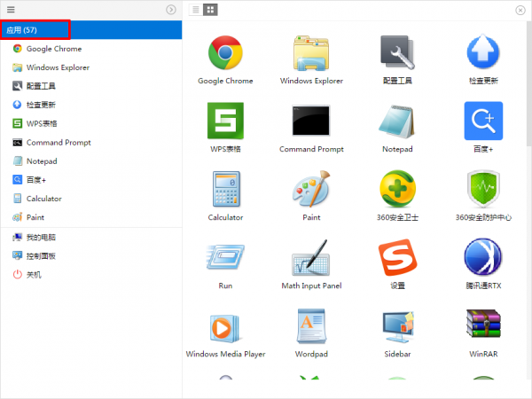
Task: Select Calculator in the left list
Action: (x=91, y=199)
